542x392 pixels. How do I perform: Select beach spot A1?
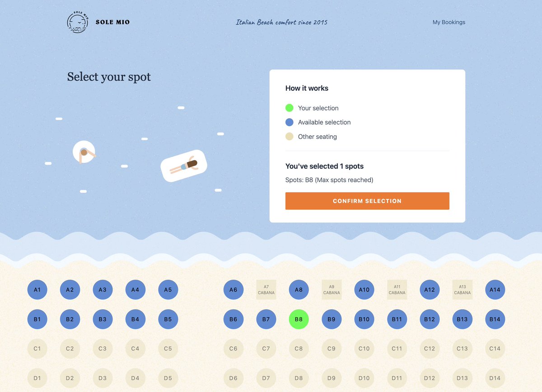point(37,290)
